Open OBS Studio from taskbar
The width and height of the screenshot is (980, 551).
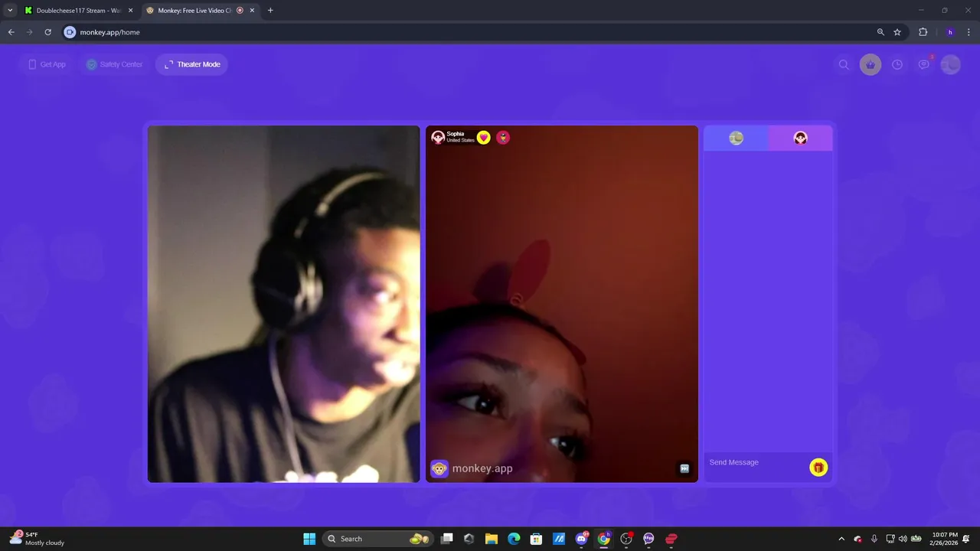point(626,539)
